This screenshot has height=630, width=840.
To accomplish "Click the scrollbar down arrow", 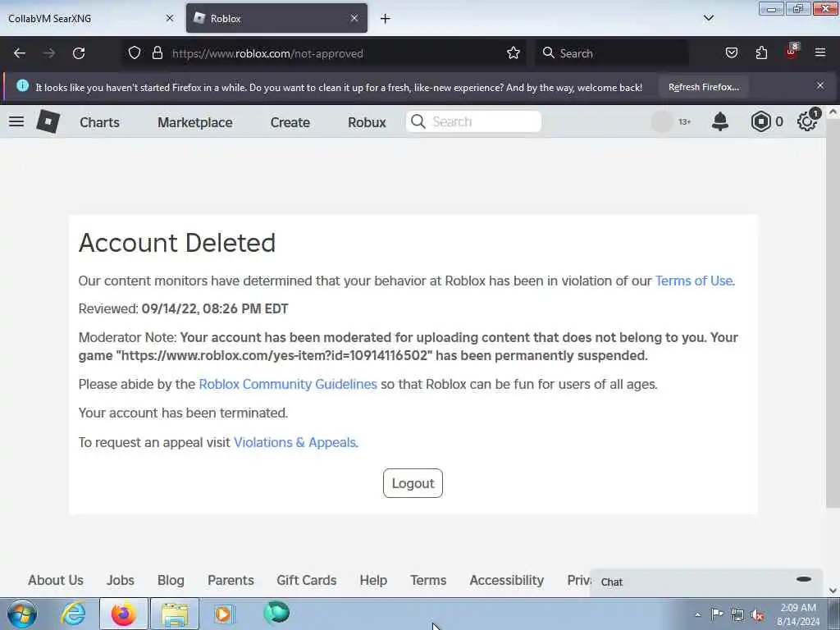I will pos(833,591).
